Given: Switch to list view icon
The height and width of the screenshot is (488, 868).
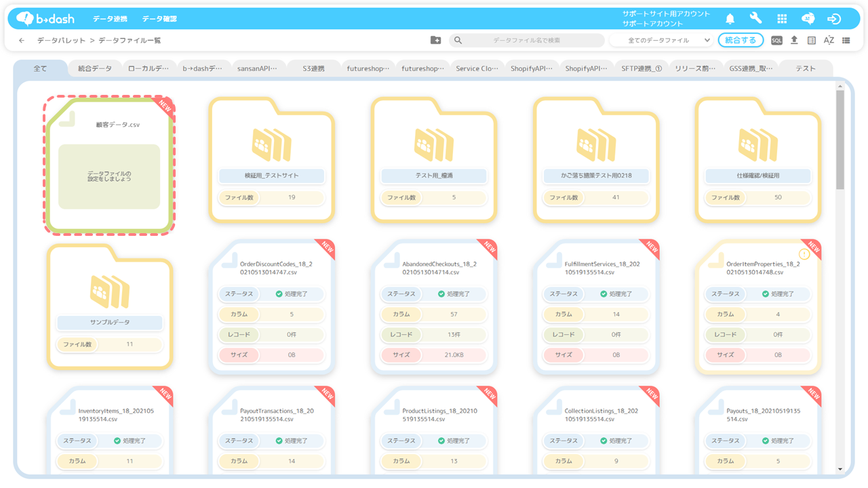Looking at the screenshot, I should tap(846, 41).
